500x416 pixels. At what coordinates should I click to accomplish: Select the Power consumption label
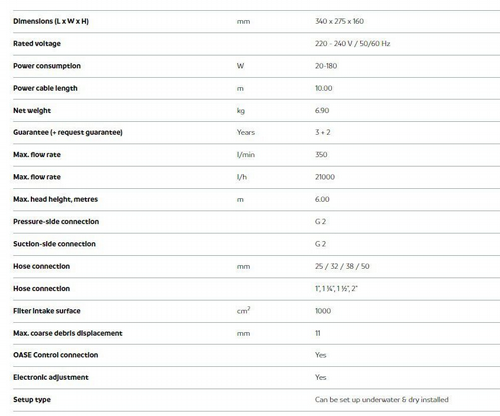[47, 66]
